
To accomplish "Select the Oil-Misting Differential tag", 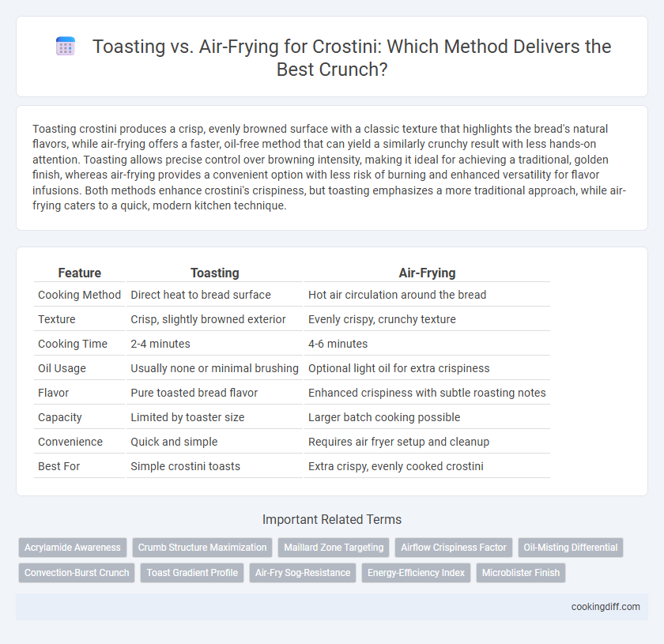I will pyautogui.click(x=571, y=548).
